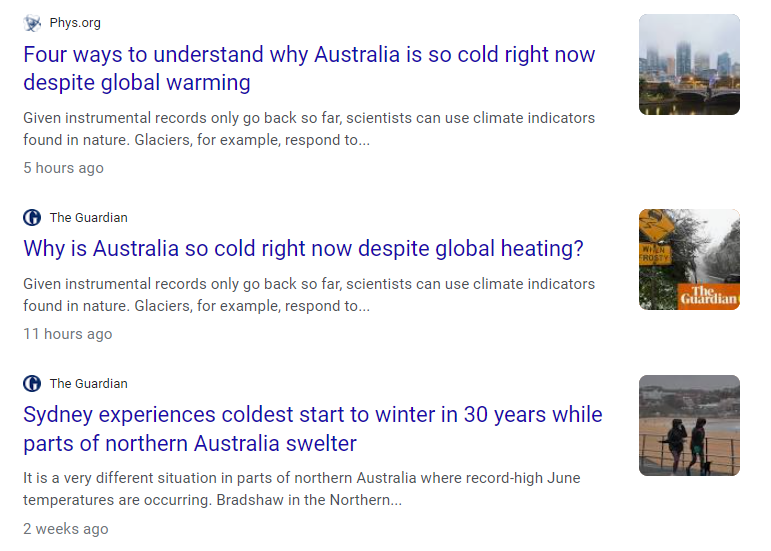Click The Guardian source label above Sydney article

pos(89,383)
